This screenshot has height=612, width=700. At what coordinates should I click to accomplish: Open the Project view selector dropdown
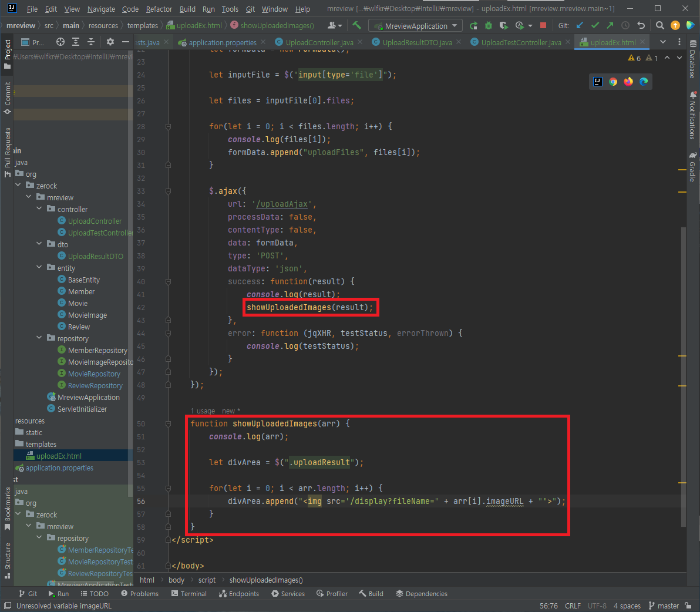32,42
